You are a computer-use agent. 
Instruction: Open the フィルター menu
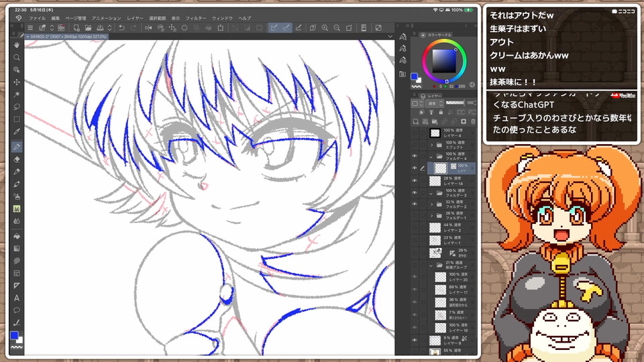[x=196, y=18]
